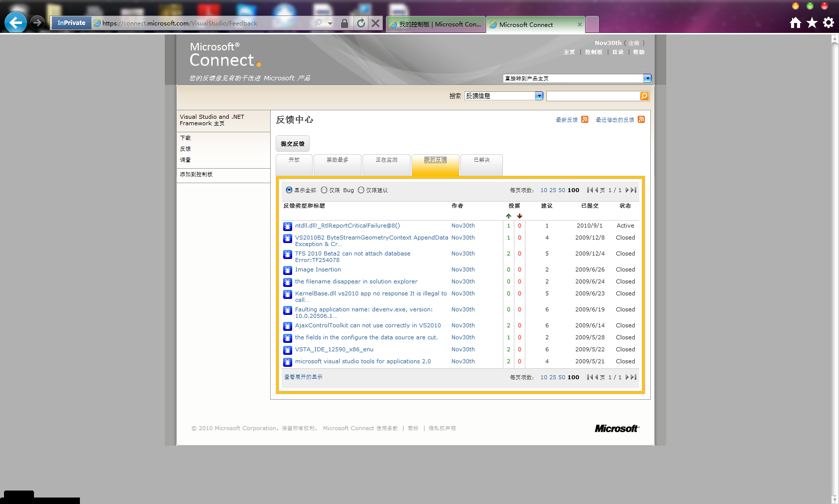
Task: Open the address bar autocomplete dropdown arrow
Action: click(330, 23)
